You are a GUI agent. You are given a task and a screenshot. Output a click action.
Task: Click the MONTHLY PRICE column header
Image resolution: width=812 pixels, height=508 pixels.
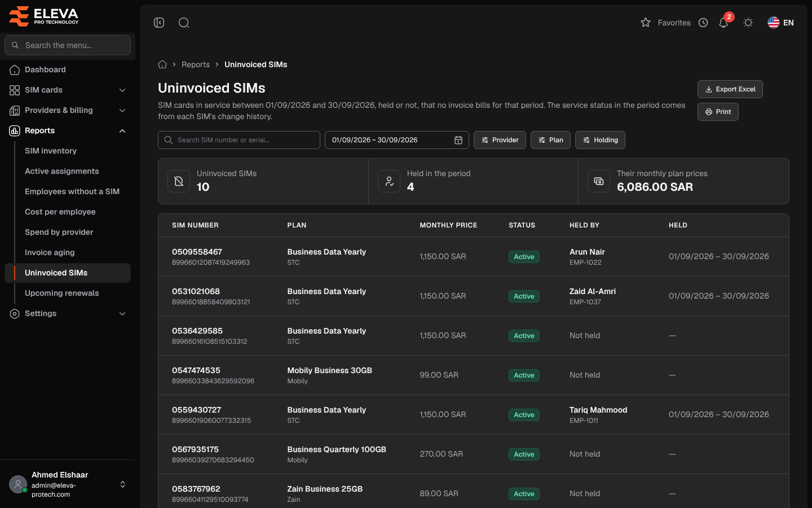coord(448,225)
